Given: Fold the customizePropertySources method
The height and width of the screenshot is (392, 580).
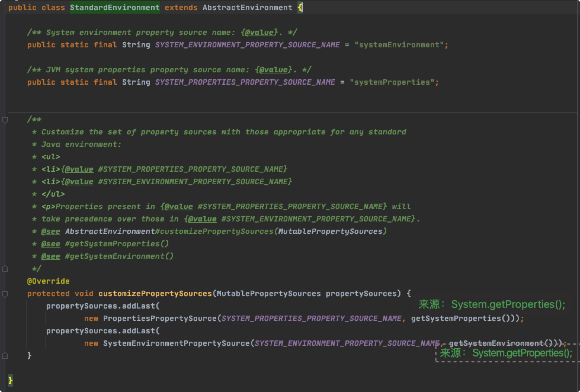Looking at the screenshot, I should pos(5,294).
